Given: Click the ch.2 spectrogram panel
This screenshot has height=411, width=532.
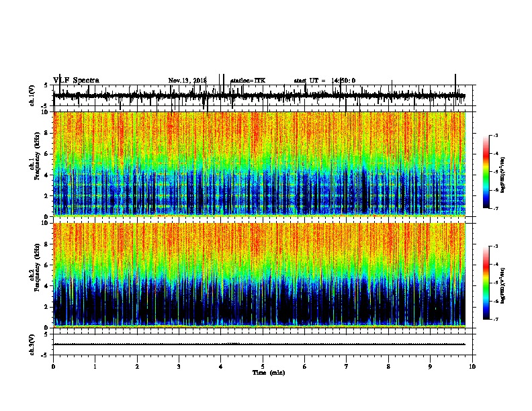Looking at the screenshot, I should [x=259, y=275].
